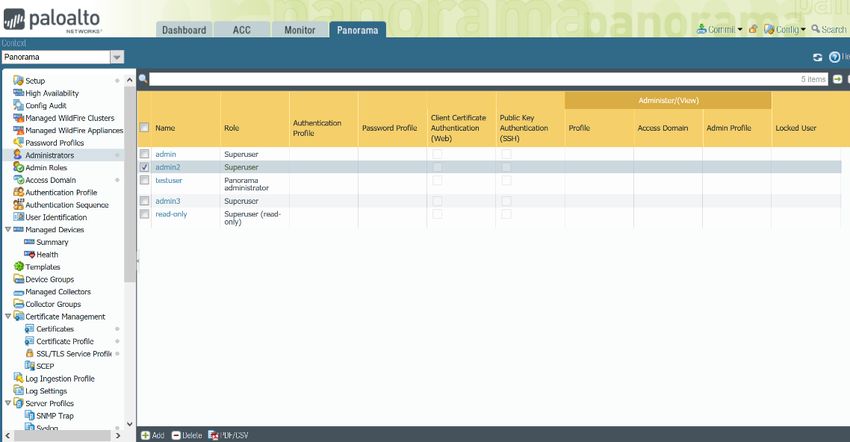Open the Search tool in header

click(x=828, y=29)
